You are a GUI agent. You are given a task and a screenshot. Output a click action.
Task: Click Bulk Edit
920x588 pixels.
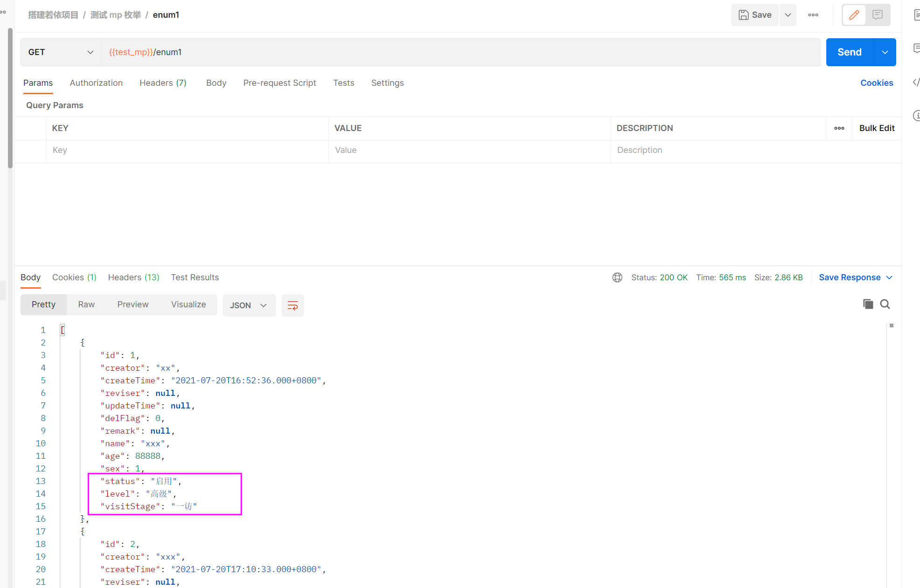point(877,128)
